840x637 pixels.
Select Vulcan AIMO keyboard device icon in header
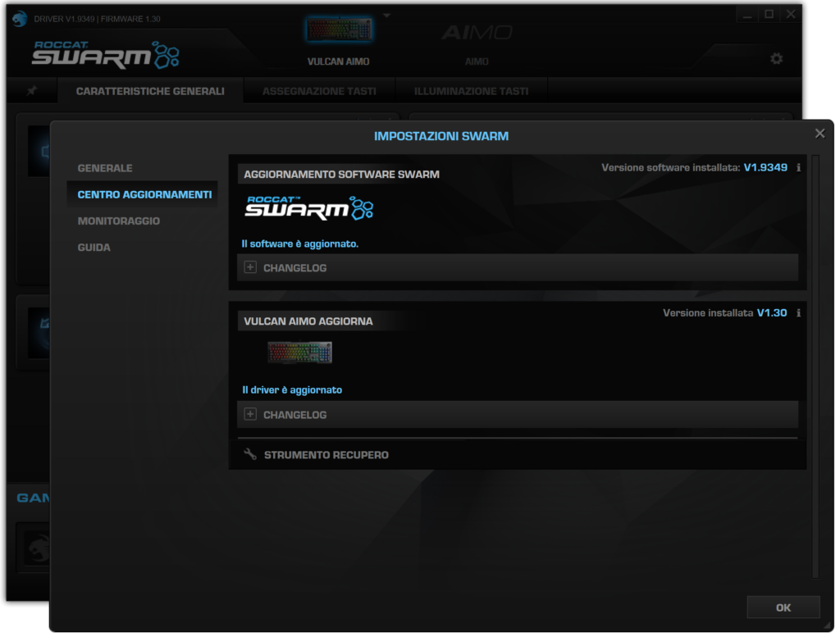pos(339,30)
